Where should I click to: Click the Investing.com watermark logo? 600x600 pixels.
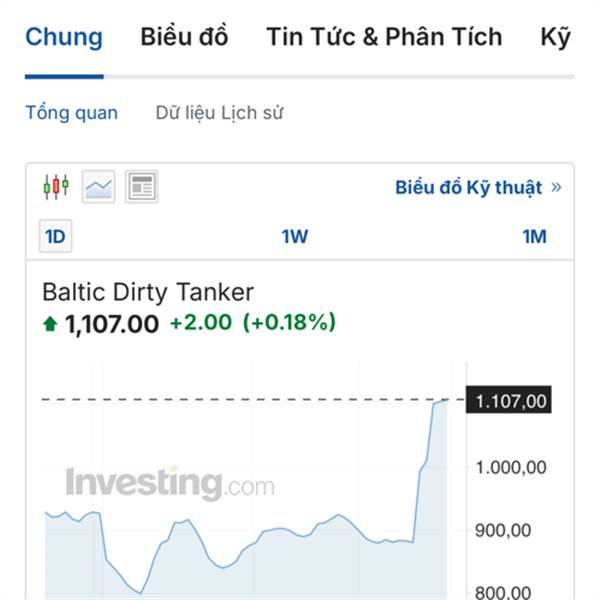(x=170, y=485)
